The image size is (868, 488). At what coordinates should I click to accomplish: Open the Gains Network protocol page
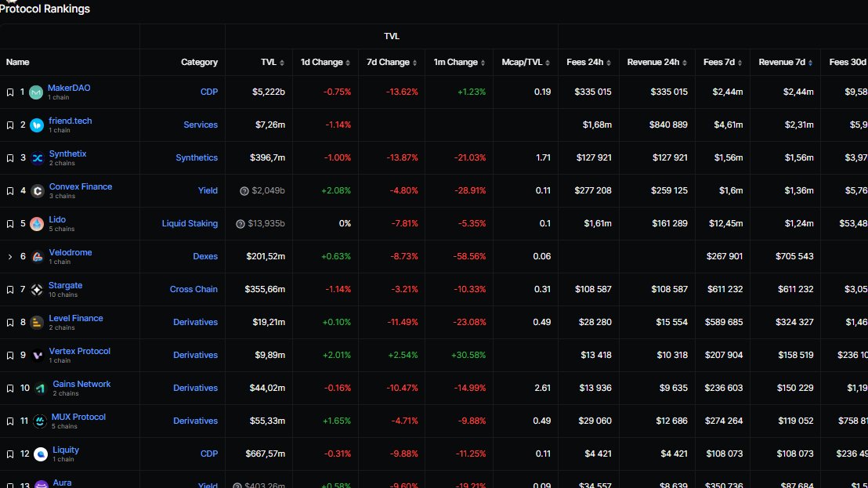(x=81, y=384)
